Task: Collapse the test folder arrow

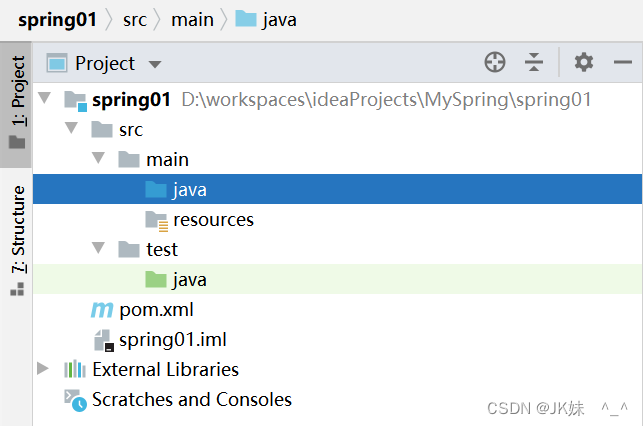Action: 98,248
